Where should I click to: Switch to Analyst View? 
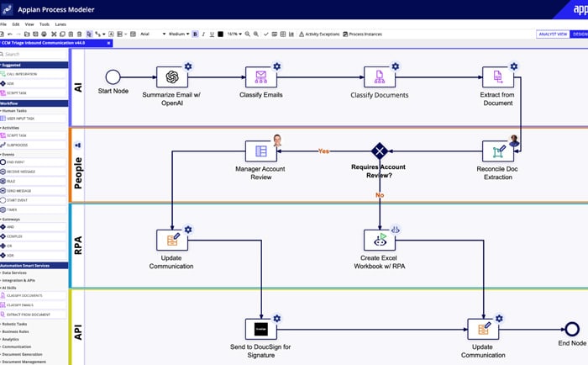point(553,34)
